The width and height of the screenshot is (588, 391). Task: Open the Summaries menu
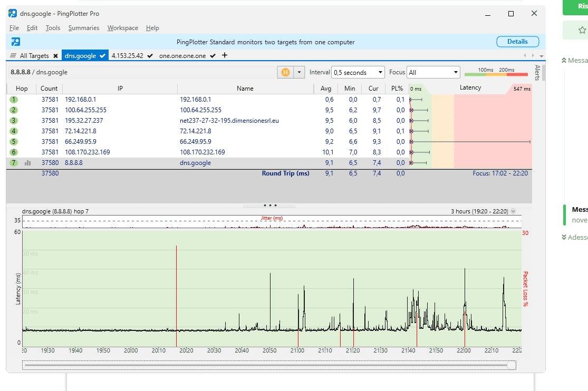(83, 28)
